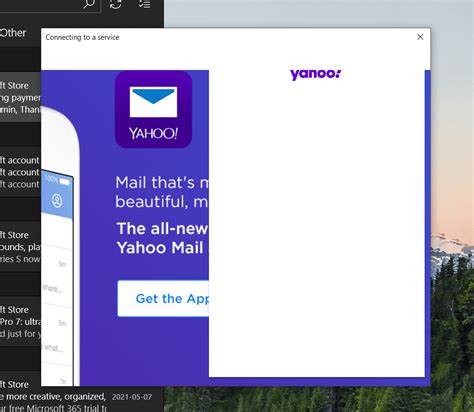The width and height of the screenshot is (474, 412).
Task: Switch to the Other inbox tab
Action: pos(13,33)
